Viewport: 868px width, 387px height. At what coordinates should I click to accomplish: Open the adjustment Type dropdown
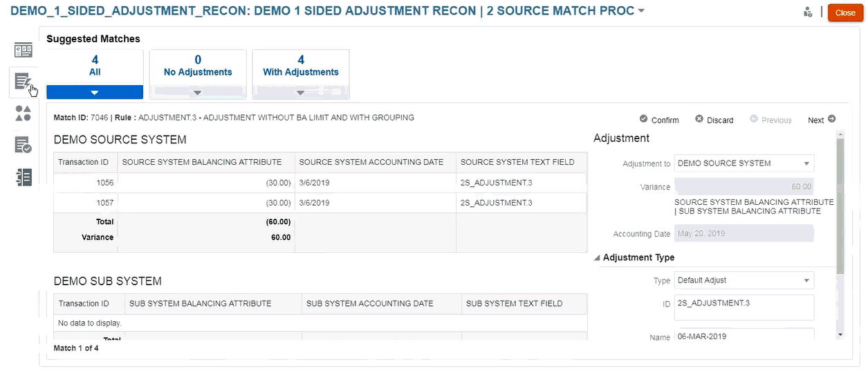pos(806,281)
